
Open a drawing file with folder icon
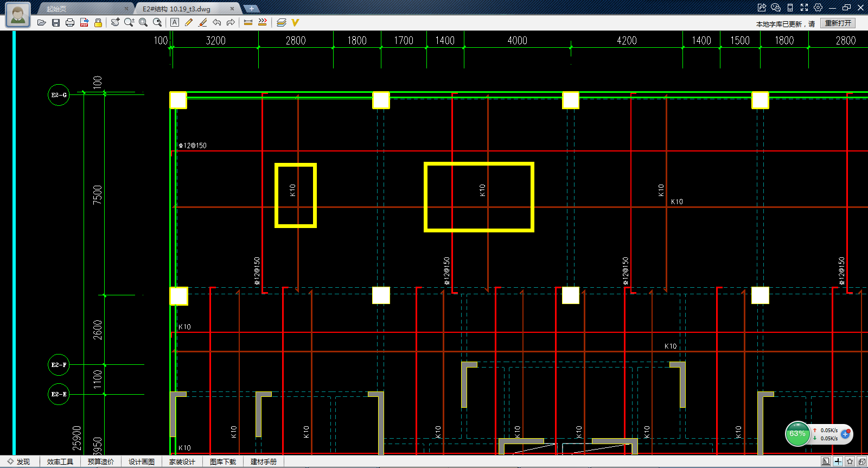41,23
